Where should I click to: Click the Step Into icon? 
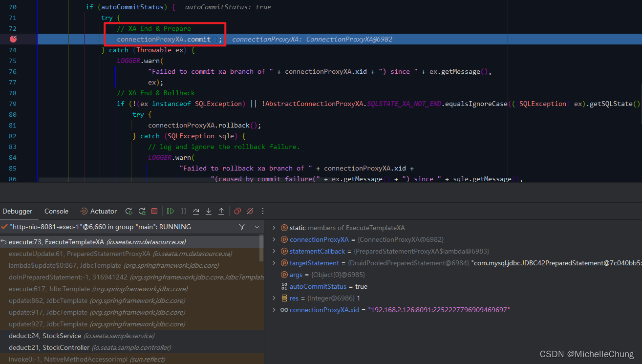click(x=209, y=211)
